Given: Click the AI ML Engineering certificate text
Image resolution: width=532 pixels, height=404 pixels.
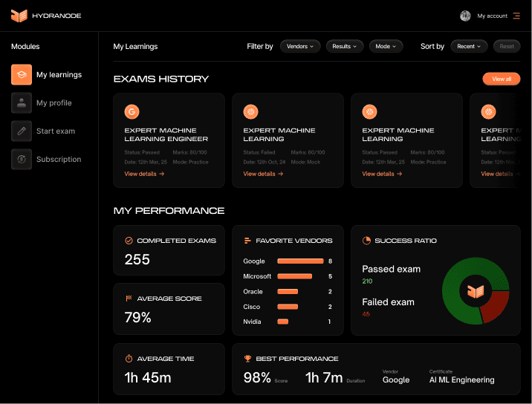Looking at the screenshot, I should 461,380.
